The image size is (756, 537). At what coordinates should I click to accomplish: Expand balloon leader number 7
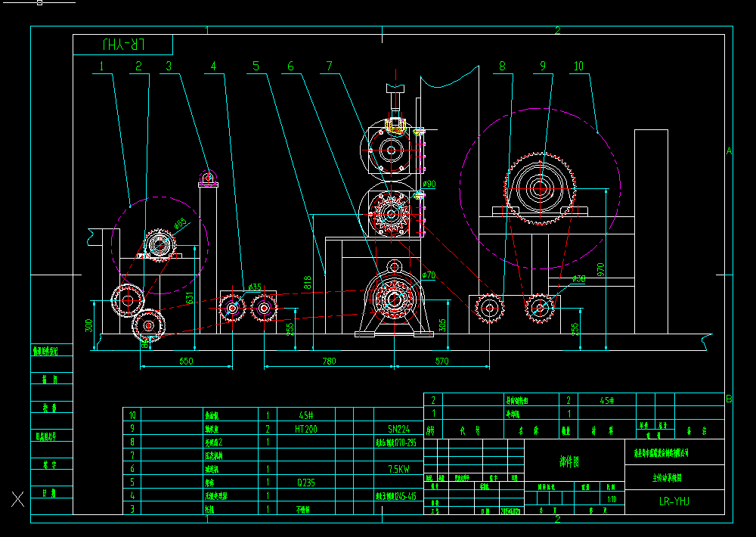click(x=329, y=65)
